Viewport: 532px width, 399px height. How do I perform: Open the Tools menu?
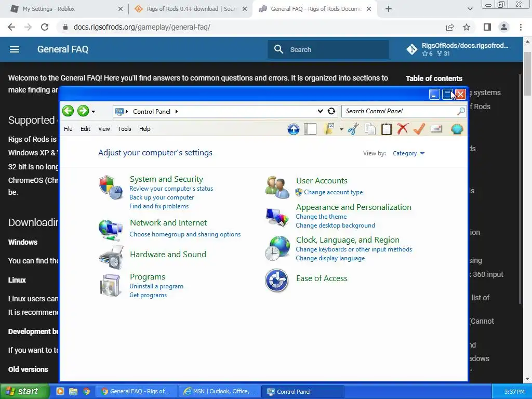coord(125,129)
